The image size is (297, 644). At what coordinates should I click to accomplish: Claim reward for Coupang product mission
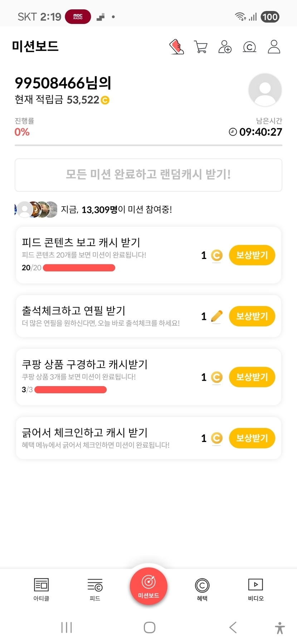252,377
